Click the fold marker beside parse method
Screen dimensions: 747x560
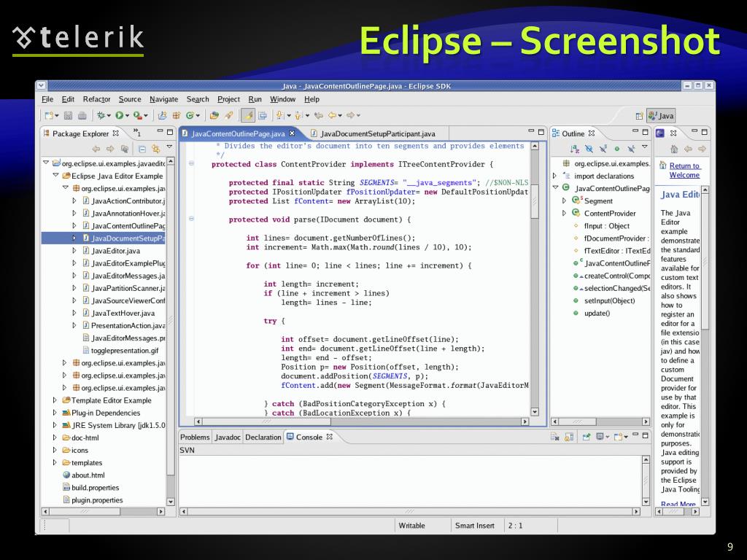192,219
